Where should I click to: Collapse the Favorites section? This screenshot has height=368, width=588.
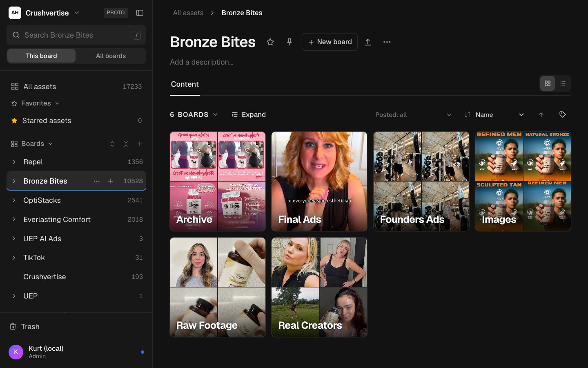pyautogui.click(x=36, y=103)
